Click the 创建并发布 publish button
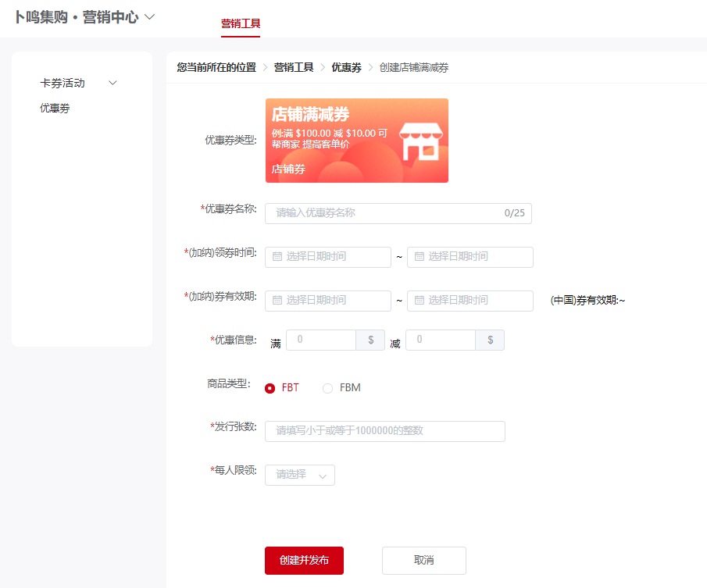Screen dimensions: 707x588 click(303, 560)
